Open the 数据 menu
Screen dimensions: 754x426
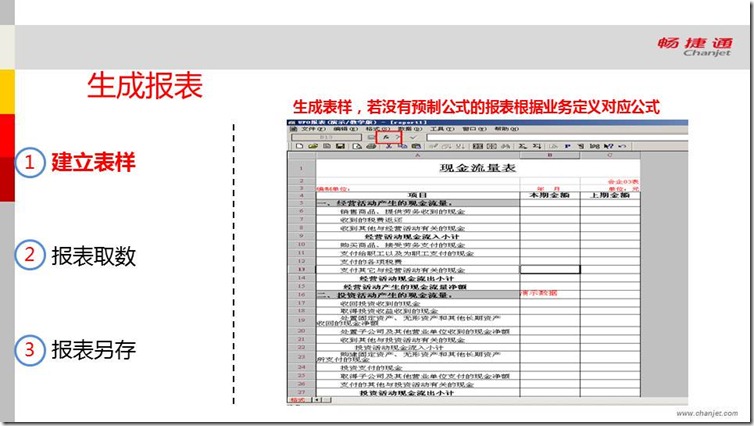click(x=410, y=129)
